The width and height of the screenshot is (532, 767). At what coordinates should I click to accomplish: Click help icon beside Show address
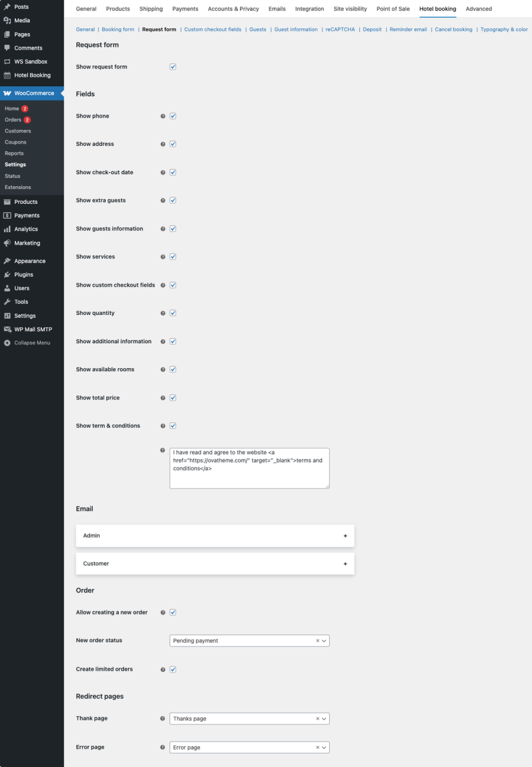point(163,144)
